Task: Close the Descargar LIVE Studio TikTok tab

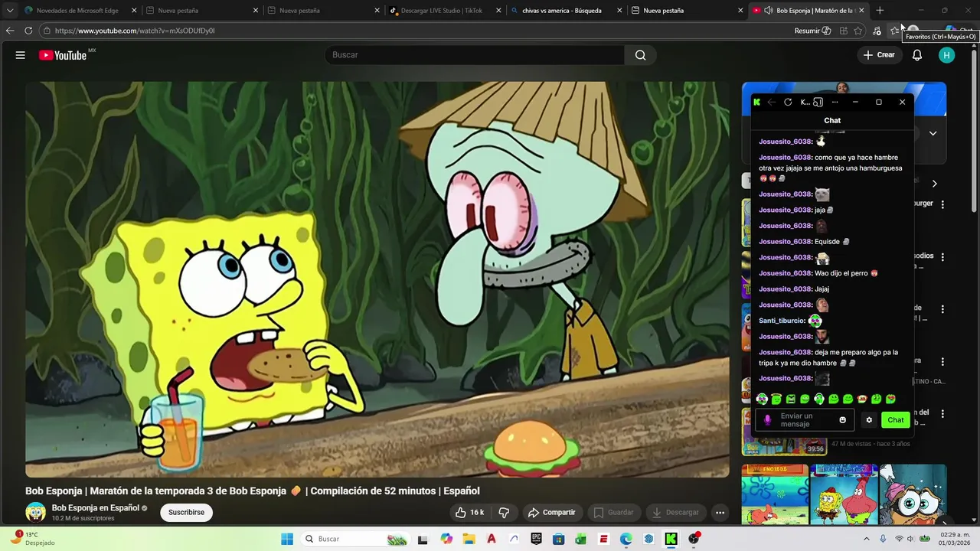Action: [x=498, y=11]
